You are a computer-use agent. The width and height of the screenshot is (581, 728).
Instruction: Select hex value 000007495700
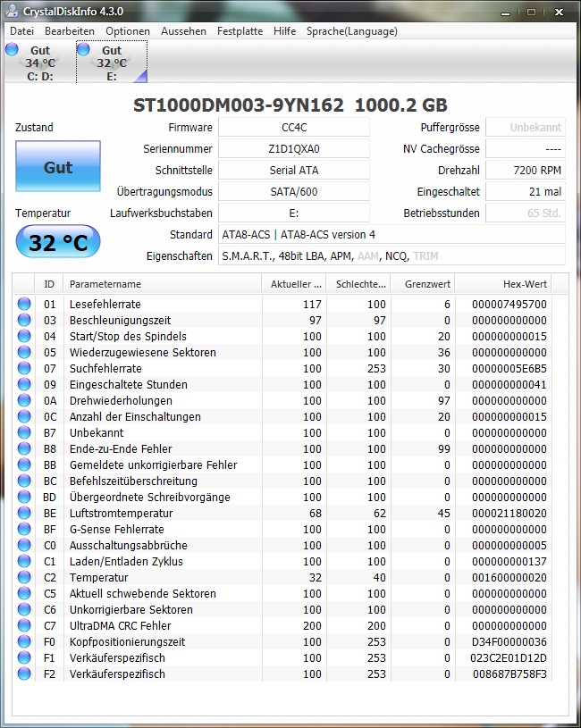[x=509, y=304]
